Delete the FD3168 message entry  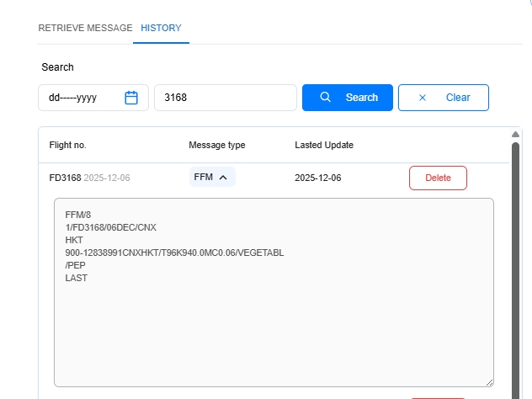click(x=438, y=178)
